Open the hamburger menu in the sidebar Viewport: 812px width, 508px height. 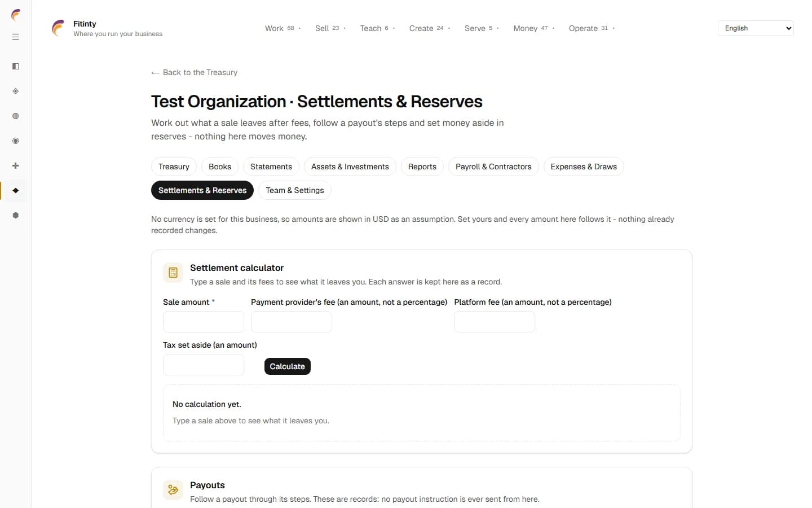[16, 37]
